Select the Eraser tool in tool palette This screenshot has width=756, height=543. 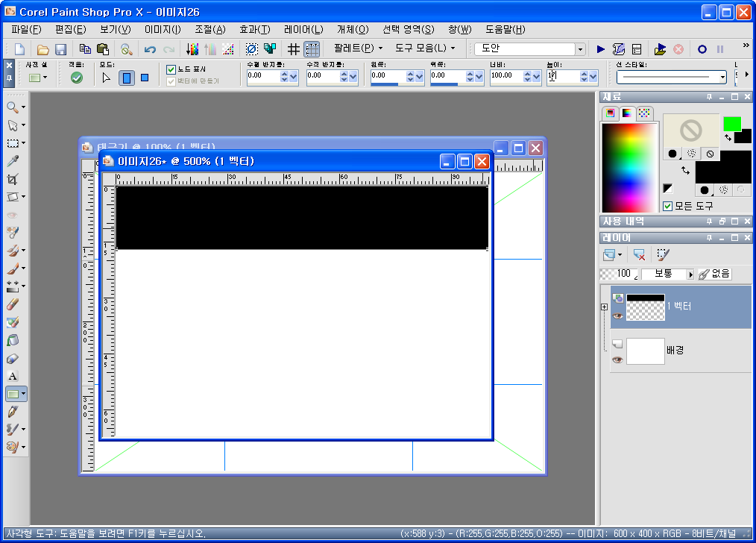(13, 304)
